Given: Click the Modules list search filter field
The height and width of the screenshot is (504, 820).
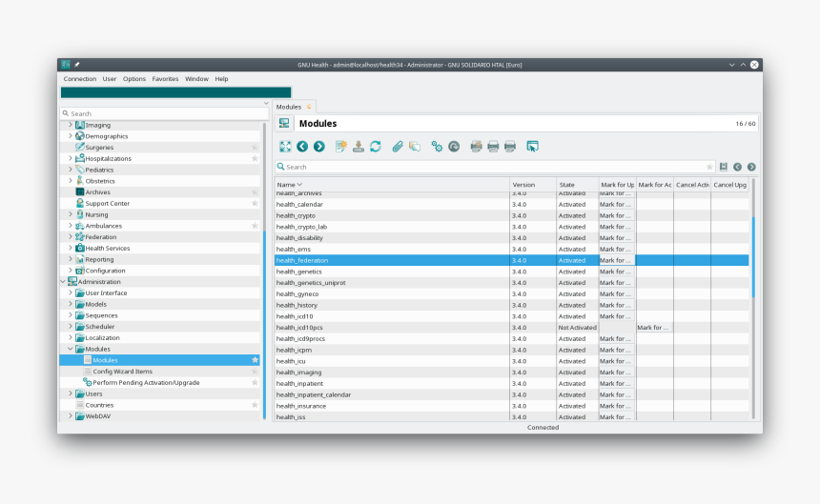Looking at the screenshot, I should coord(495,167).
